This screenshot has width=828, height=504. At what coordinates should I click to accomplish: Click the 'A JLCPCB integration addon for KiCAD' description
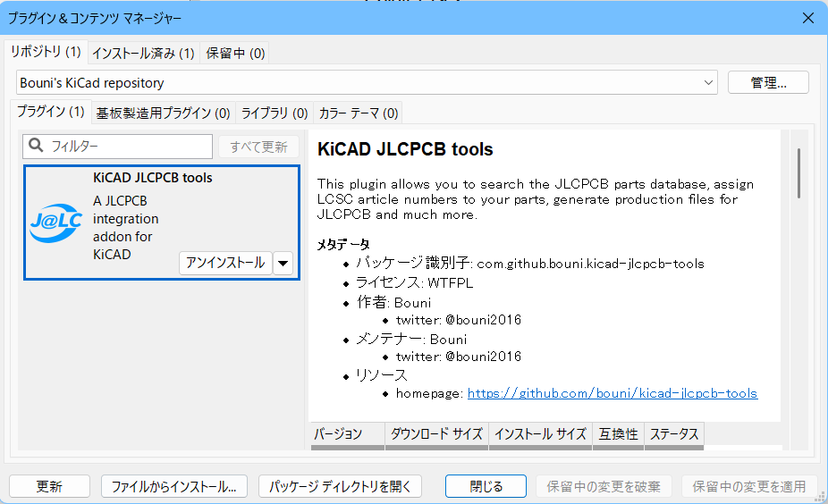(x=126, y=228)
